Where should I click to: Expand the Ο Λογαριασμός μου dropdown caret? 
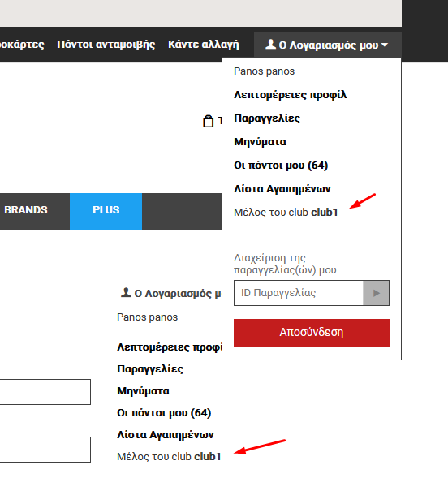pos(385,45)
